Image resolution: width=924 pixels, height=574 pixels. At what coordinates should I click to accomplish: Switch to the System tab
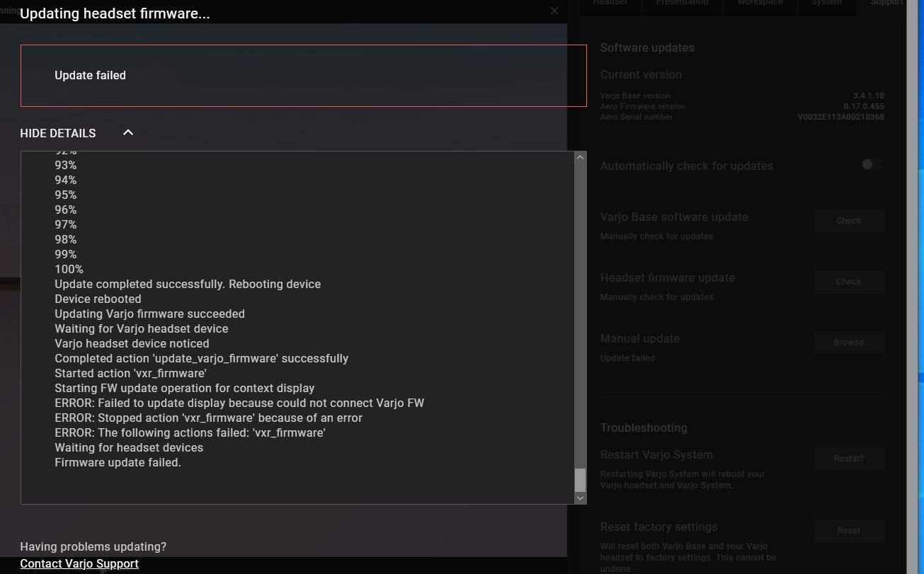click(x=826, y=4)
